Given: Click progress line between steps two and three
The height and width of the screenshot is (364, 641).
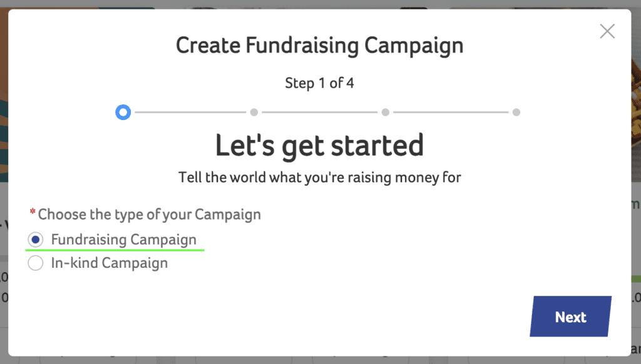Looking at the screenshot, I should [320, 113].
